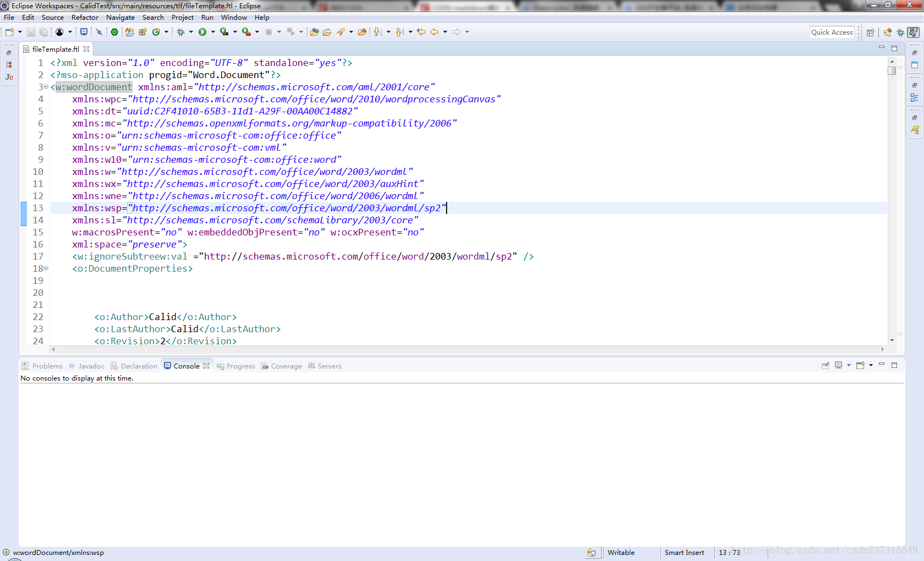The height and width of the screenshot is (561, 924).
Task: Minimize the Console panel
Action: coord(882,365)
